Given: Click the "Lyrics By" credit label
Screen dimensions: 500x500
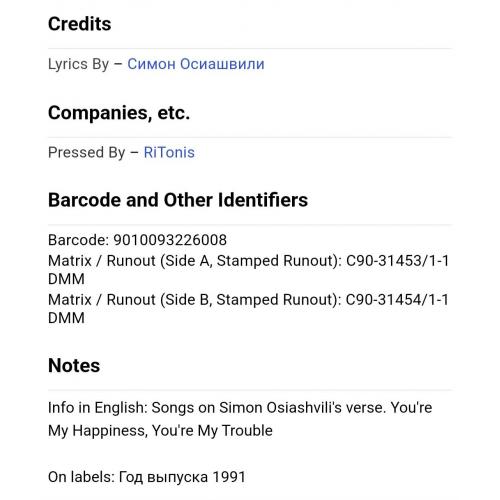Looking at the screenshot, I should (x=78, y=64).
